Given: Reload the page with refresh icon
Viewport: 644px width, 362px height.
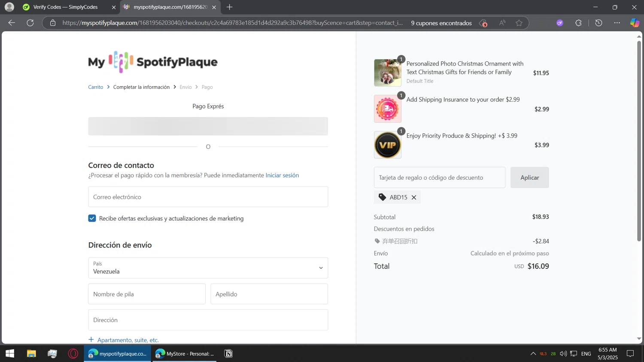Looking at the screenshot, I should pyautogui.click(x=30, y=23).
